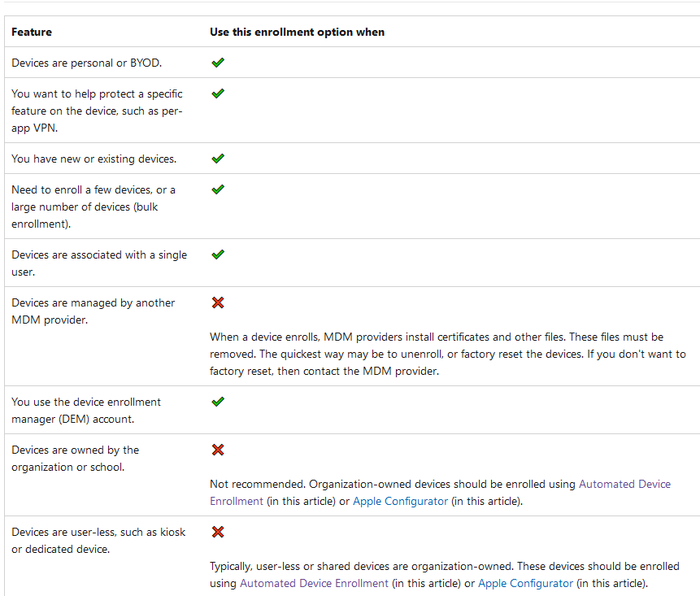This screenshot has height=596, width=700.
Task: Click the checkmark in the per-app VPN row
Action: click(x=217, y=94)
